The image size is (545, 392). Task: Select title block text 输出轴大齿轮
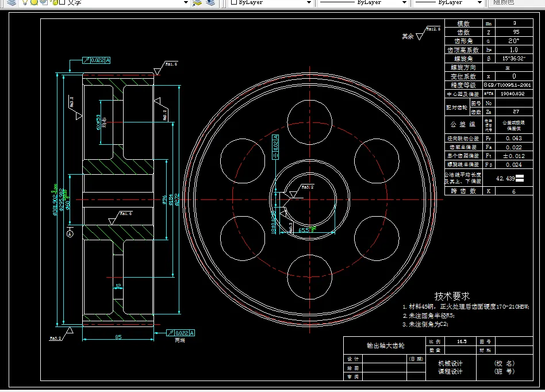[385, 345]
